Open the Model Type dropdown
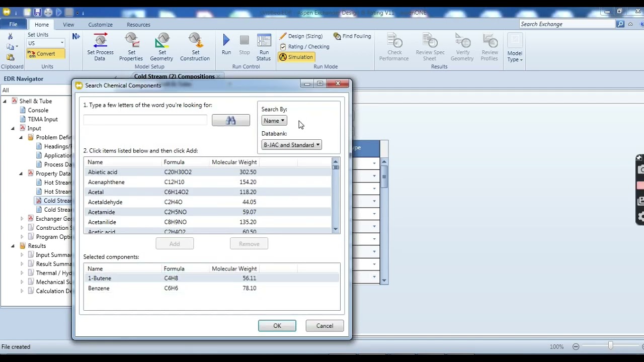644x362 pixels. point(515,47)
